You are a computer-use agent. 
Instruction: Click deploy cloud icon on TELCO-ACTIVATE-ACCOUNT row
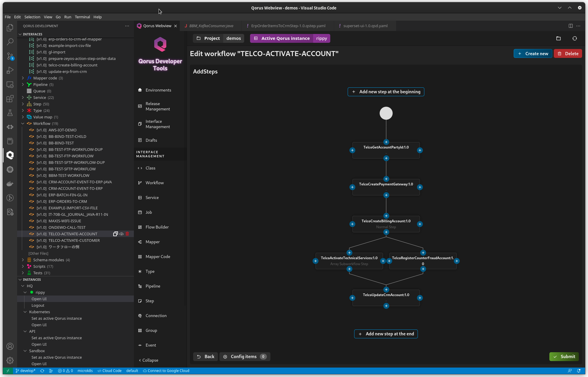point(121,234)
